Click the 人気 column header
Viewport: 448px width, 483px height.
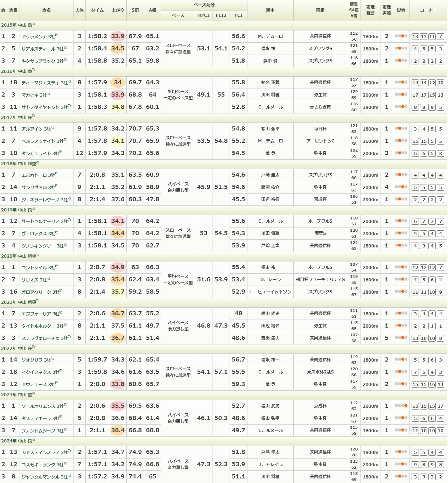(79, 10)
